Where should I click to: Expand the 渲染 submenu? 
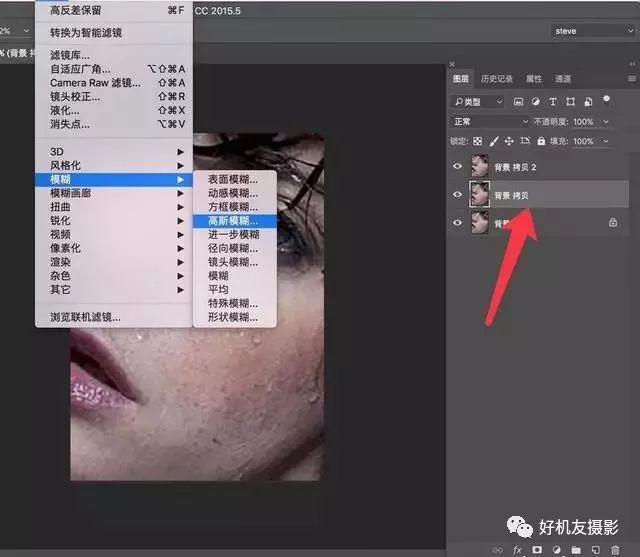(x=114, y=262)
